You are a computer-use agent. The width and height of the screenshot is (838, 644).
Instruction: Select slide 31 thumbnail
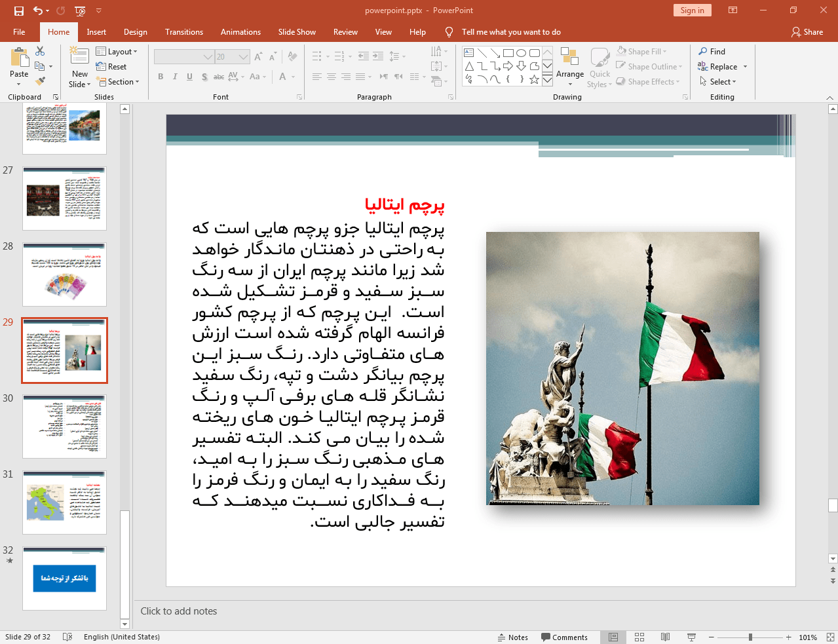64,502
